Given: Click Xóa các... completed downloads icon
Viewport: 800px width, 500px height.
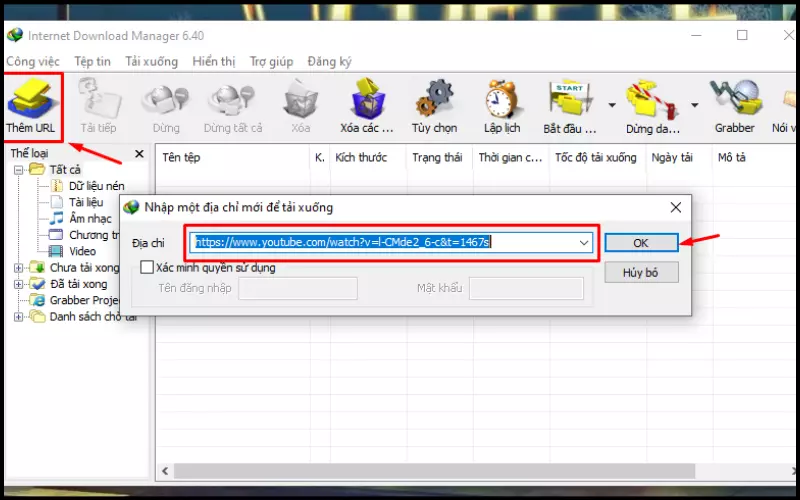Looking at the screenshot, I should (367, 98).
